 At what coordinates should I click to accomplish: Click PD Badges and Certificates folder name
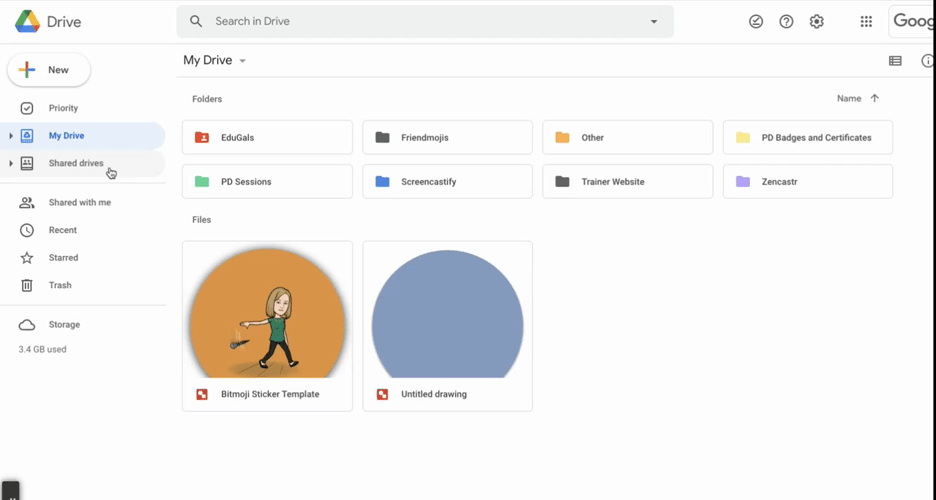816,137
